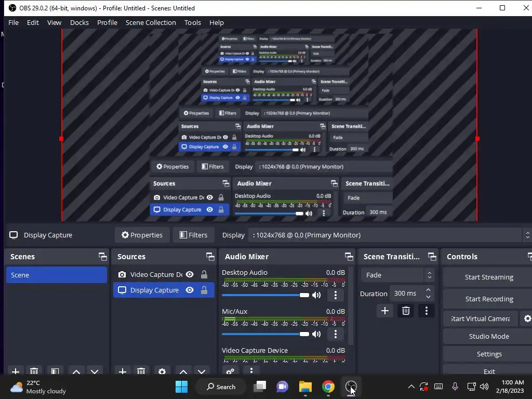Select the Scene item in Scenes list
532x399 pixels.
click(56, 275)
